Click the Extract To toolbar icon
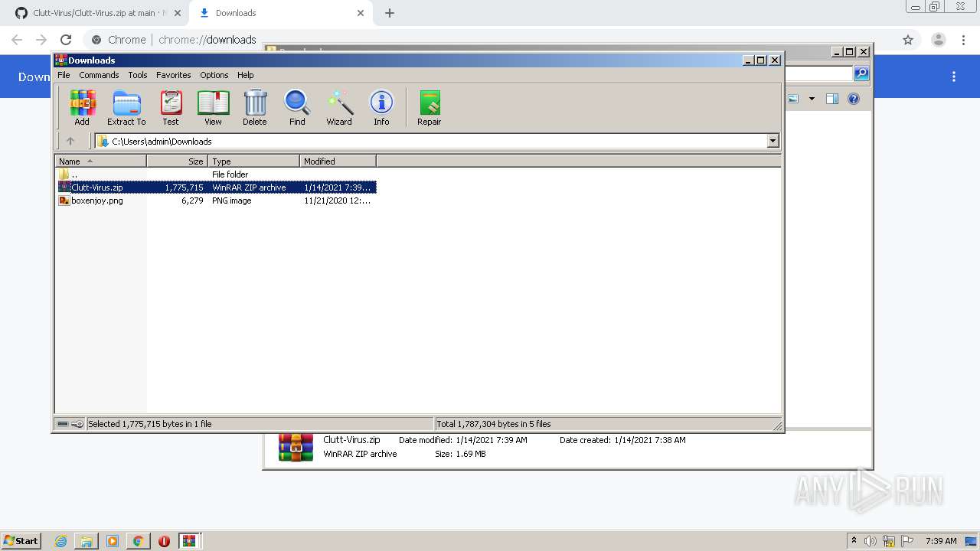980x551 pixels. click(x=126, y=108)
